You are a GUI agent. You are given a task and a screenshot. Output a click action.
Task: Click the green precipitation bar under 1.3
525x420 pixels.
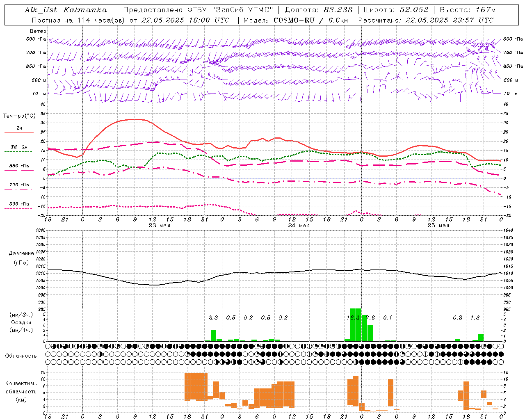(x=481, y=338)
